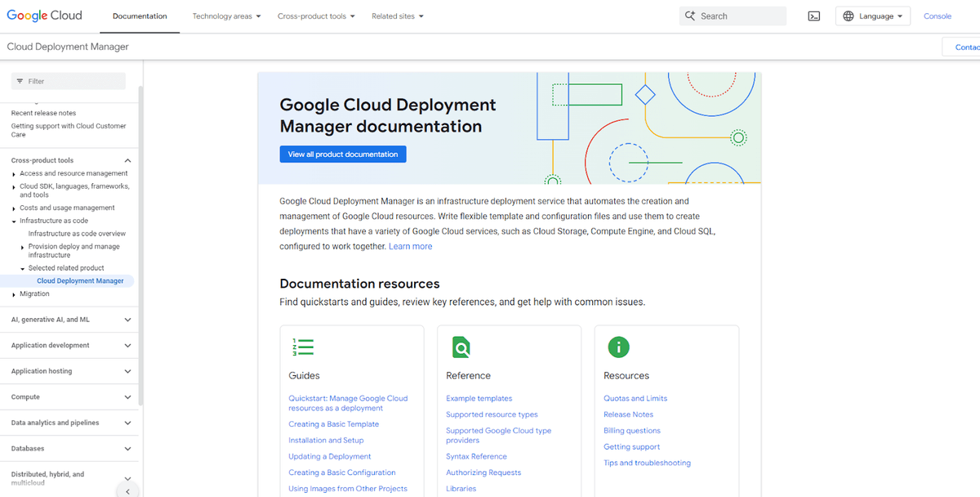This screenshot has height=497, width=980.
Task: Click Cloud Deployment Manager product title
Action: pyautogui.click(x=68, y=47)
